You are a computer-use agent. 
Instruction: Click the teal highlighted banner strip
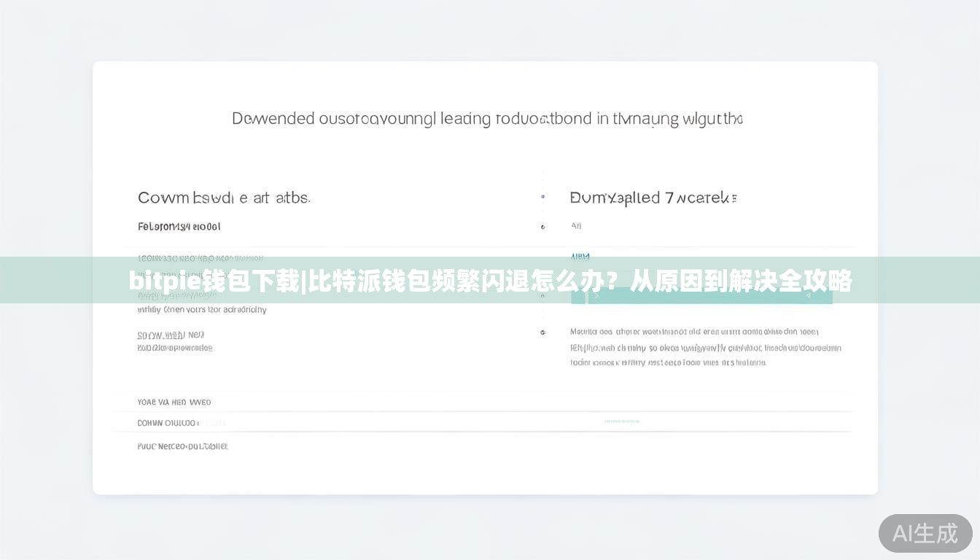[x=490, y=282]
